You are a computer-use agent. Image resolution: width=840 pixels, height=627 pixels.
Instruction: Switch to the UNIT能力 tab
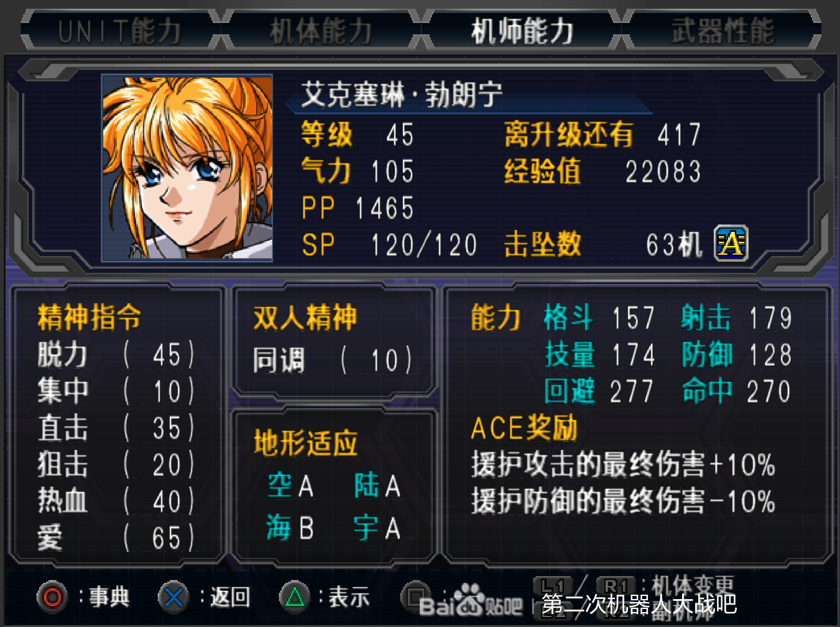coord(119,30)
